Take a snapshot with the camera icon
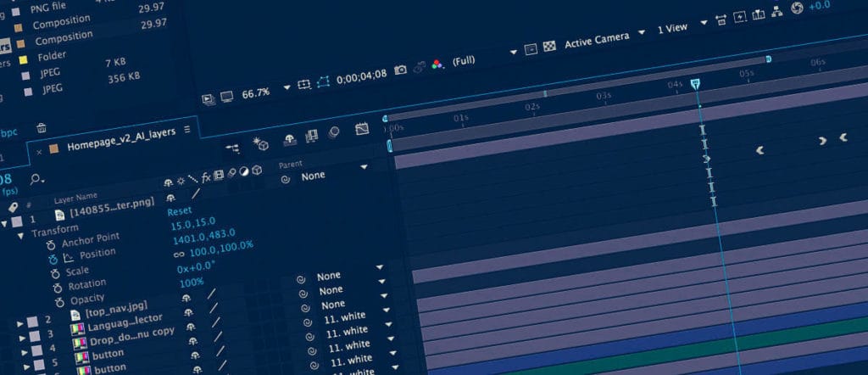 point(400,70)
